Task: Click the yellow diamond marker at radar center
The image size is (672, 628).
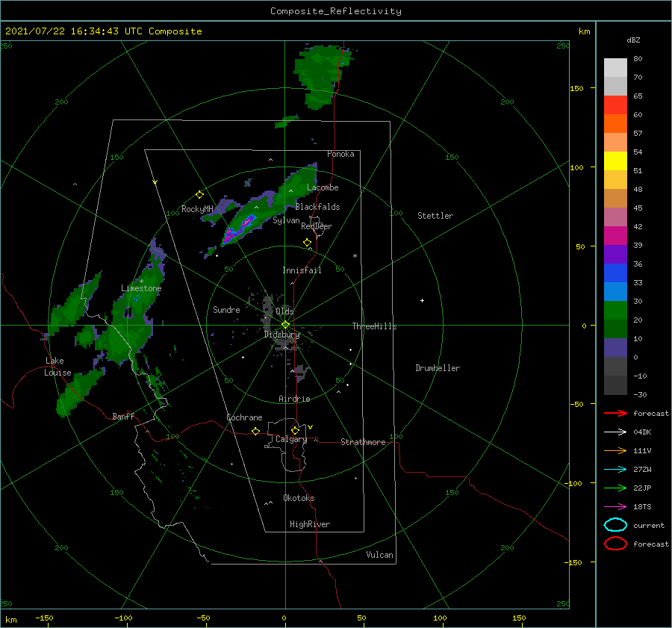Action: pos(285,325)
